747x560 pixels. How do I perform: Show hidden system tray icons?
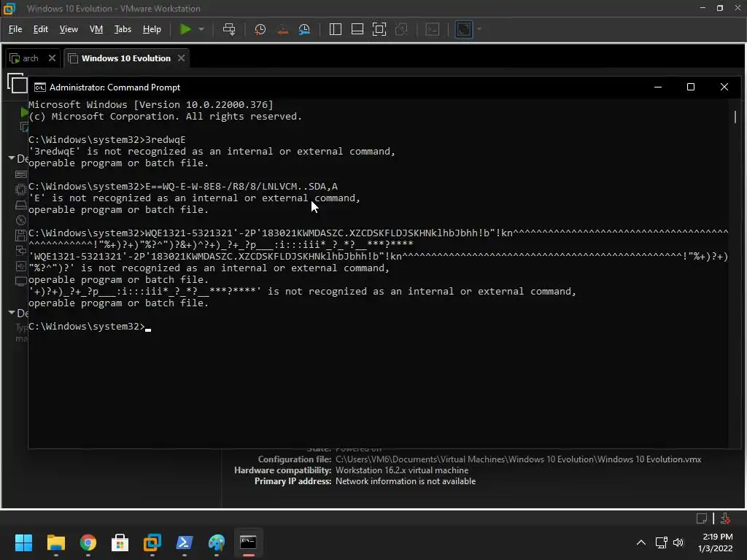point(641,542)
